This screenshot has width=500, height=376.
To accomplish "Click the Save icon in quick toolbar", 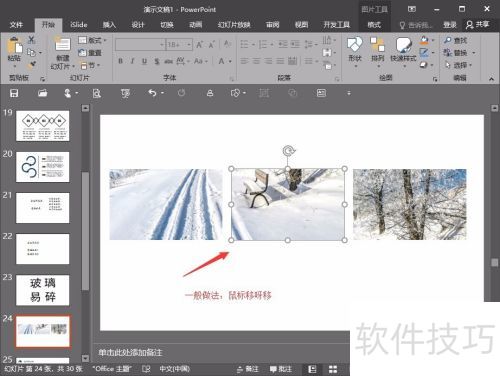I will [x=14, y=93].
